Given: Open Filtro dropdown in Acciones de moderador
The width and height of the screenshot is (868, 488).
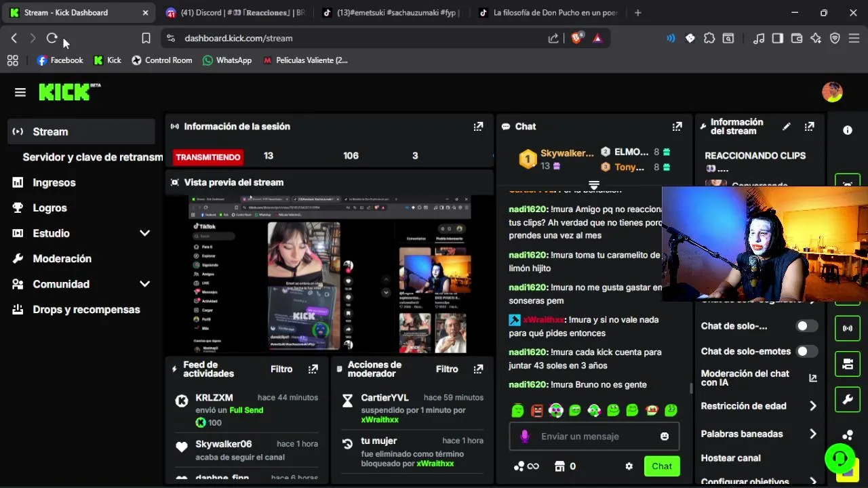Looking at the screenshot, I should click(447, 369).
